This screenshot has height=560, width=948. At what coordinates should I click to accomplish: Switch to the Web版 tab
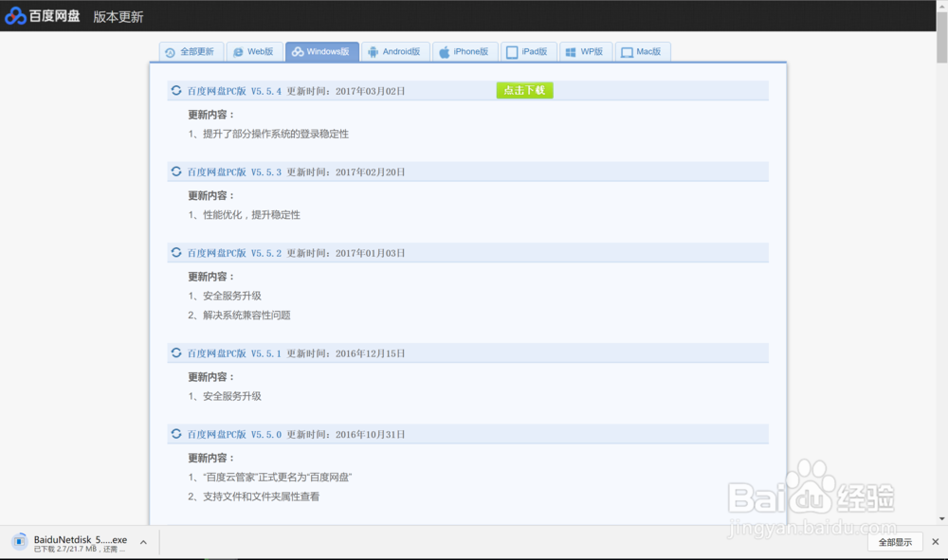point(254,52)
